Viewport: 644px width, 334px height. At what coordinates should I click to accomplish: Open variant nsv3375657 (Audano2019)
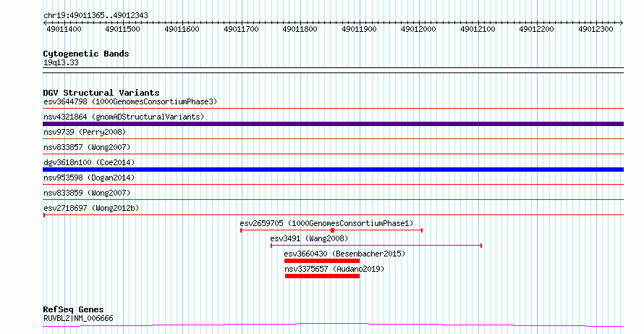[334, 269]
